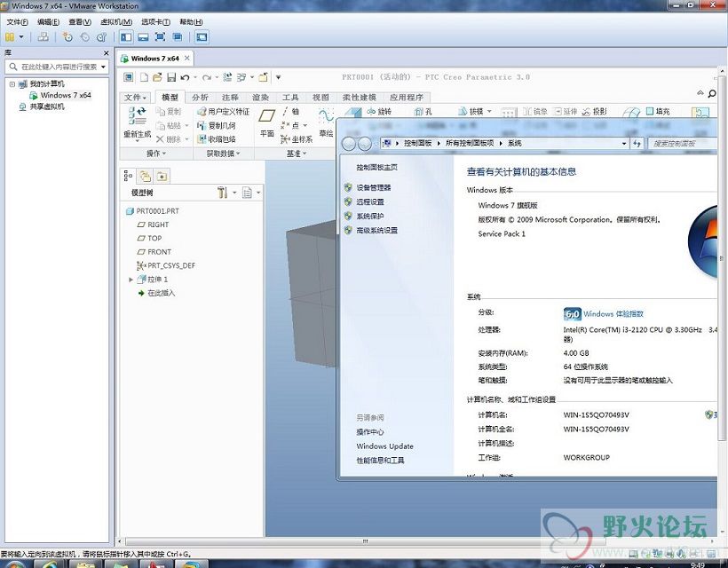This screenshot has height=568, width=728.
Task: Open the dropdown next to VMware pause icon
Action: pyautogui.click(x=21, y=36)
